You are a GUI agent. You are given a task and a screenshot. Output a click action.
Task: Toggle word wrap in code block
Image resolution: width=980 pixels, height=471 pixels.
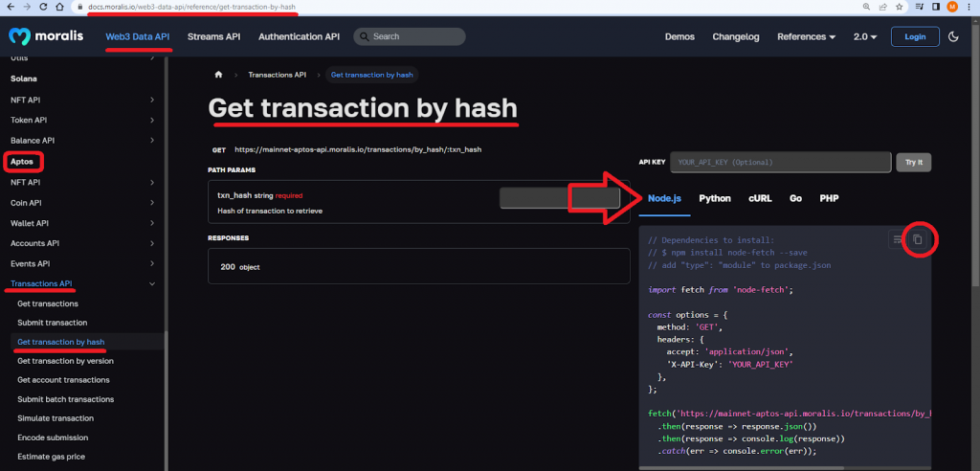pos(897,239)
